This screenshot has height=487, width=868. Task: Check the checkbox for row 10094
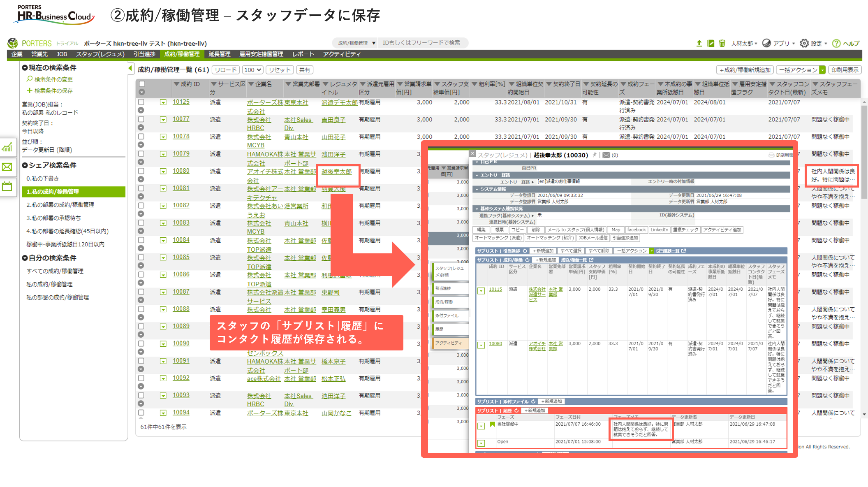[x=141, y=413]
